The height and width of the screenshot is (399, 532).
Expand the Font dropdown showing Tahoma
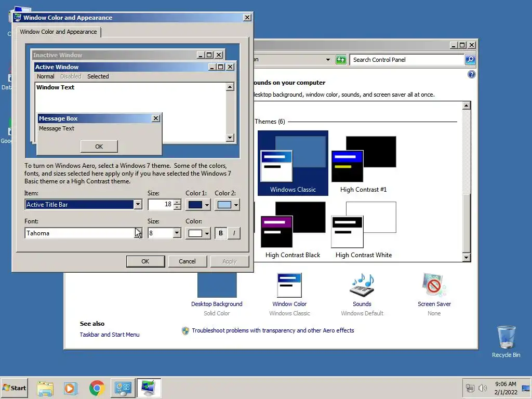point(138,233)
